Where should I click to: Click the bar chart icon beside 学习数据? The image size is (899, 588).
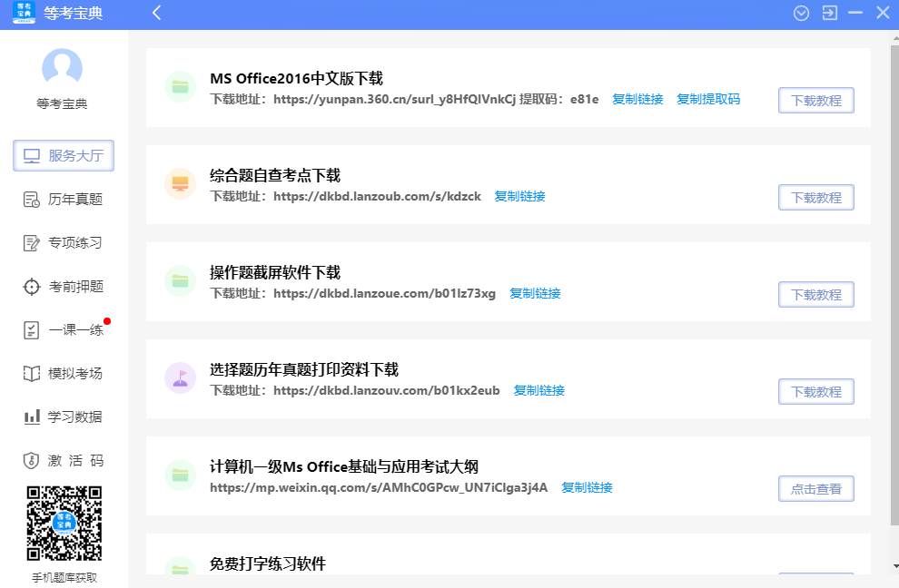tap(32, 416)
